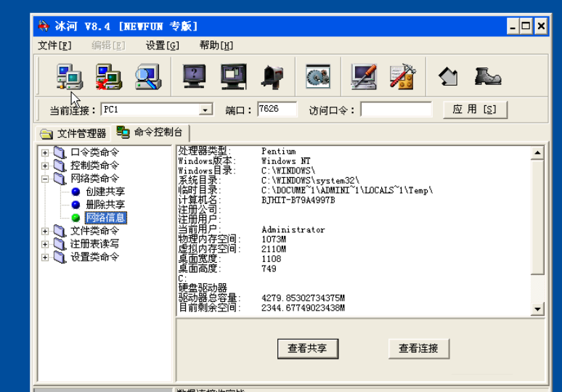
Task: Click the empty 访问口令 password field
Action: pos(396,110)
